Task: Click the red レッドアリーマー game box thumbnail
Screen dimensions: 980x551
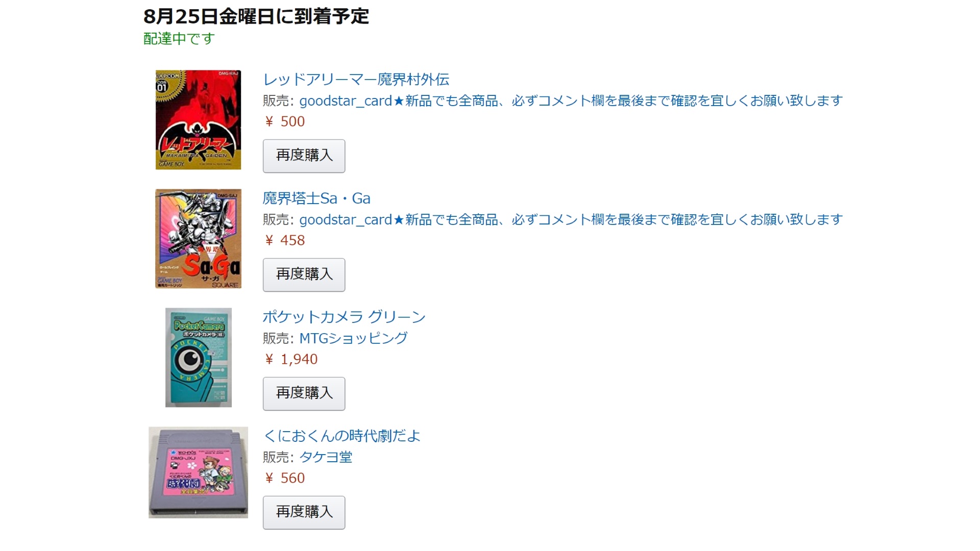Action: pos(198,120)
